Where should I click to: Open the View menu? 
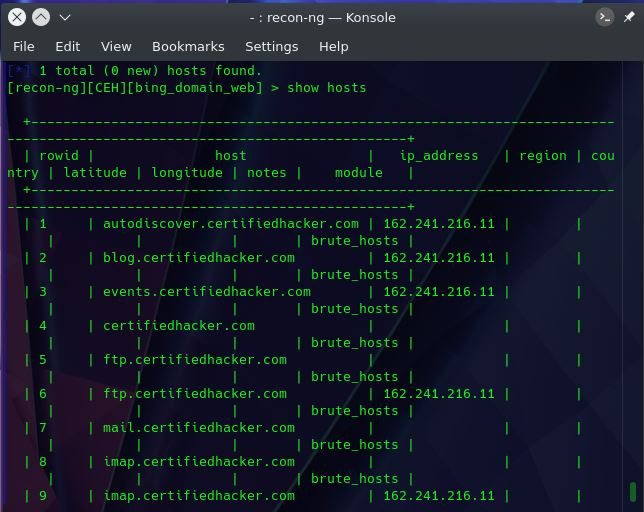click(116, 46)
